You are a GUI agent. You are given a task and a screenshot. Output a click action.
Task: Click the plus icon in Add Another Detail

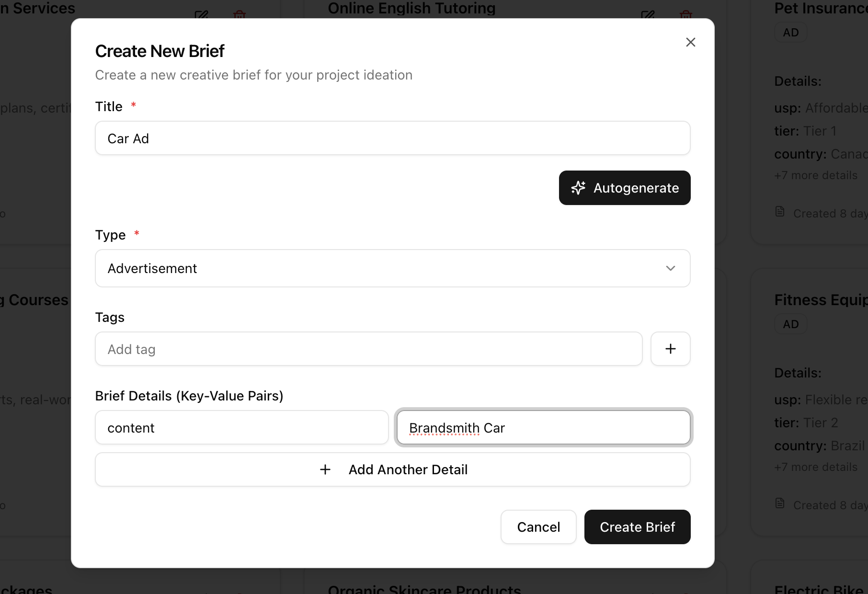(325, 469)
